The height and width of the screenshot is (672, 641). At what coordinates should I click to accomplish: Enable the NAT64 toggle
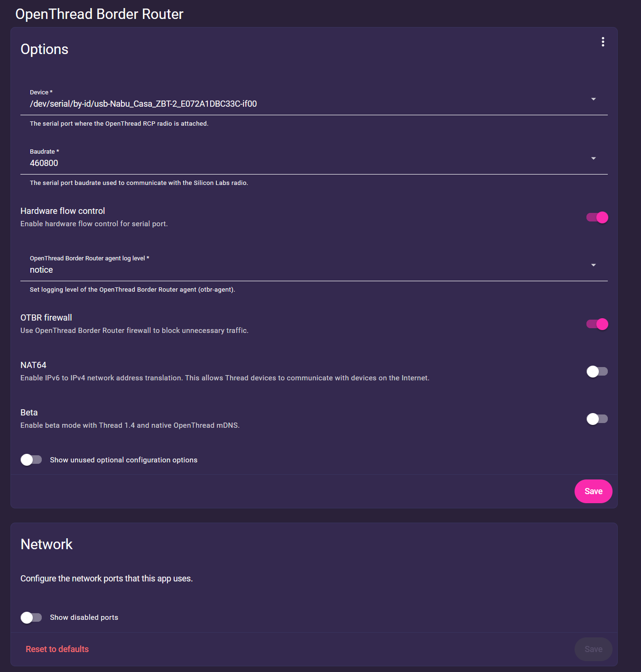(597, 371)
